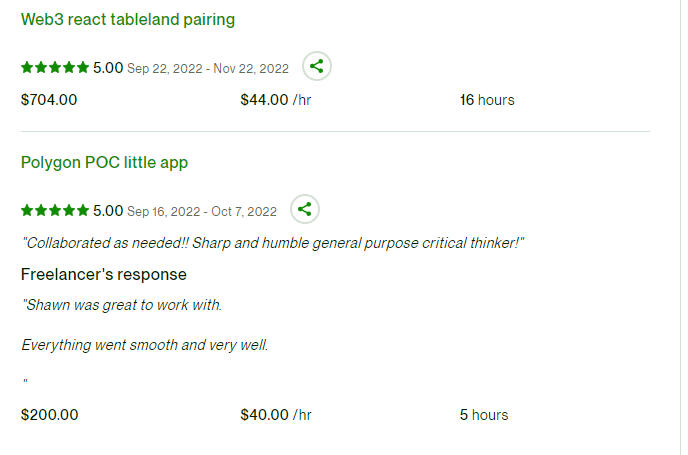Click the star rating for Web3 tableland job
Viewport: 688px width, 455px height.
[x=55, y=68]
